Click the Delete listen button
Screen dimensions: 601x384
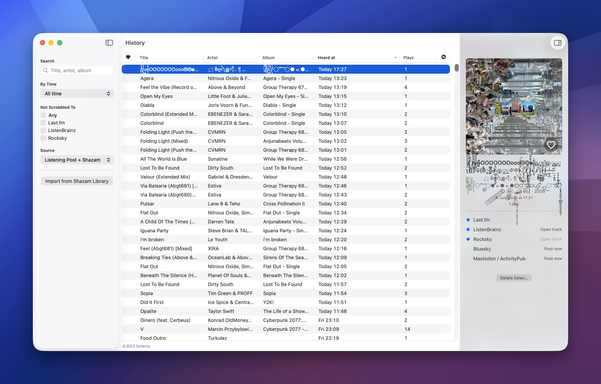514,278
